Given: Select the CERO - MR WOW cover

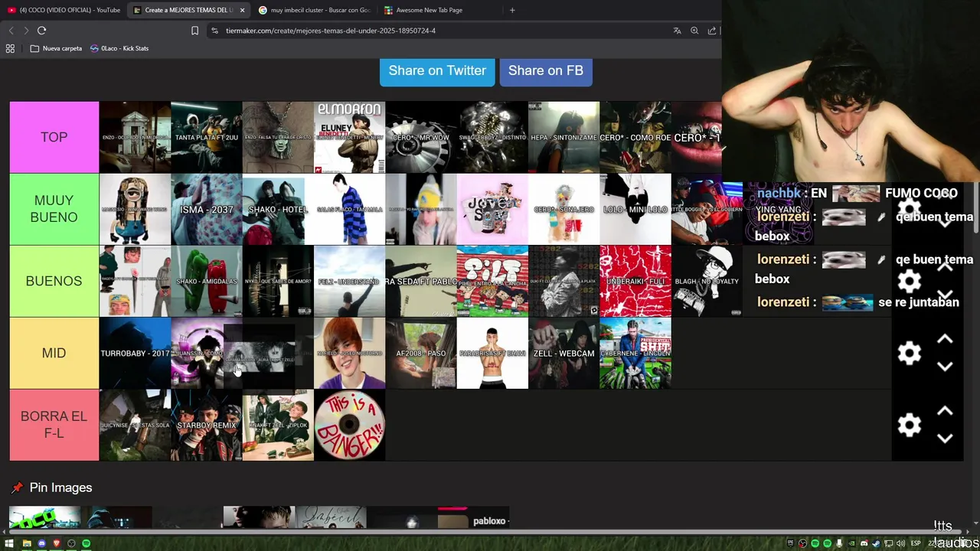Looking at the screenshot, I should tap(421, 137).
